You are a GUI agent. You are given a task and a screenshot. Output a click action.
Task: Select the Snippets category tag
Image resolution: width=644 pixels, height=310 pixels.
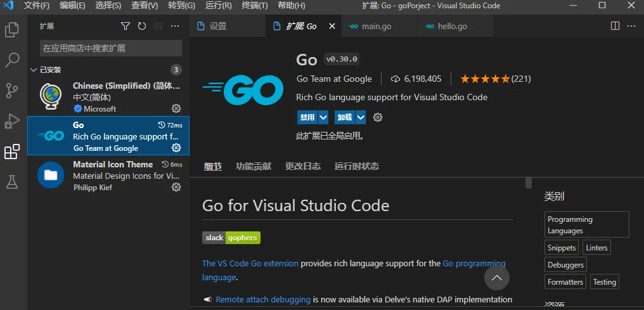pyautogui.click(x=562, y=248)
